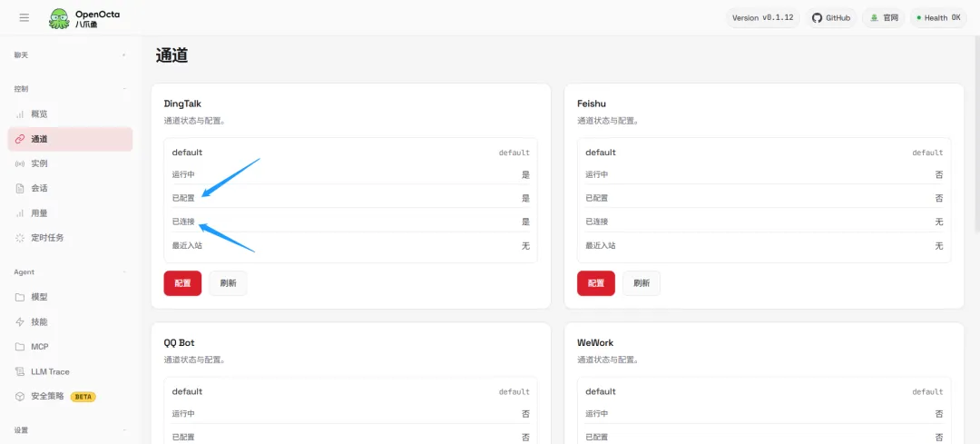Collapse the 设置 sidebar section
Screen dimensions: 980x444
point(123,430)
